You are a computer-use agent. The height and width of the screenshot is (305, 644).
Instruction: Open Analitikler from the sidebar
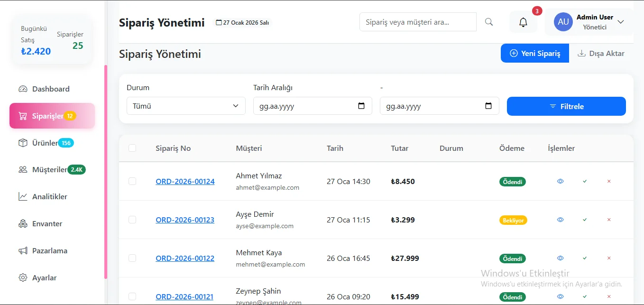[49, 196]
